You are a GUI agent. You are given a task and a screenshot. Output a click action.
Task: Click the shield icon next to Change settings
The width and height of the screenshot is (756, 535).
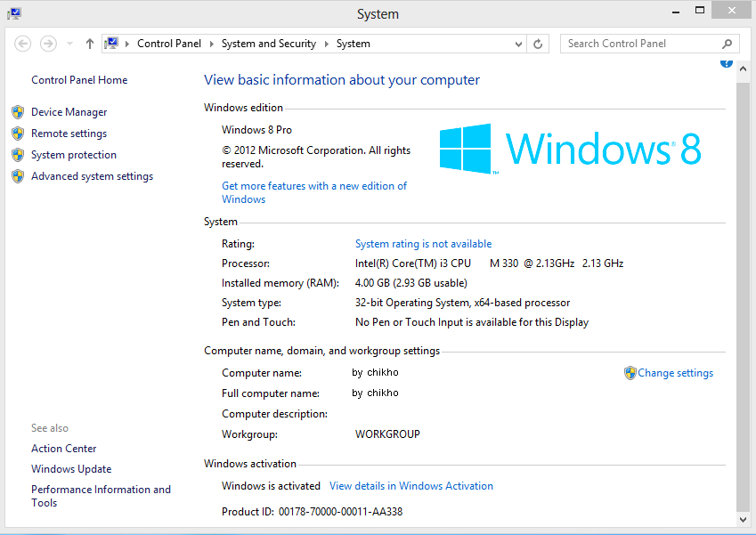(630, 373)
